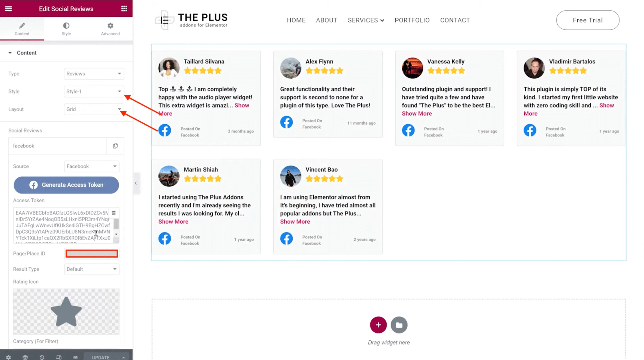Click the hamburger menu icon top-left
Image resolution: width=644 pixels, height=360 pixels.
pos(8,8)
